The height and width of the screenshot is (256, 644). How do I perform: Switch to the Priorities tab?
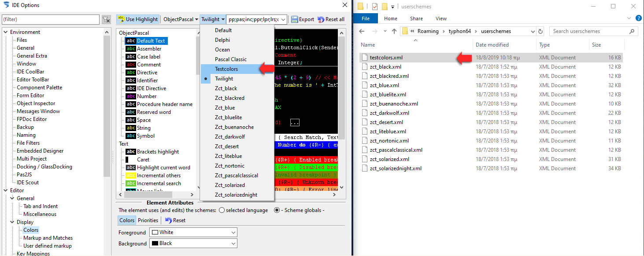tap(148, 220)
